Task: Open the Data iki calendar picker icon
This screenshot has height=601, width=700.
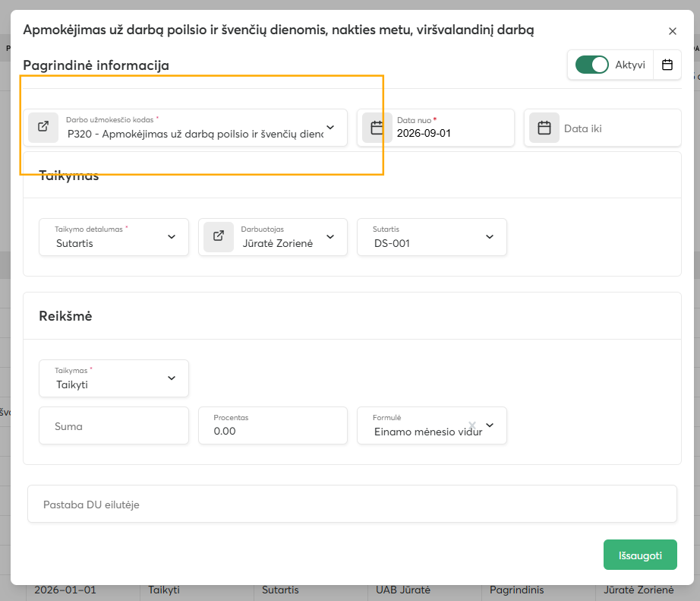Action: [x=544, y=128]
